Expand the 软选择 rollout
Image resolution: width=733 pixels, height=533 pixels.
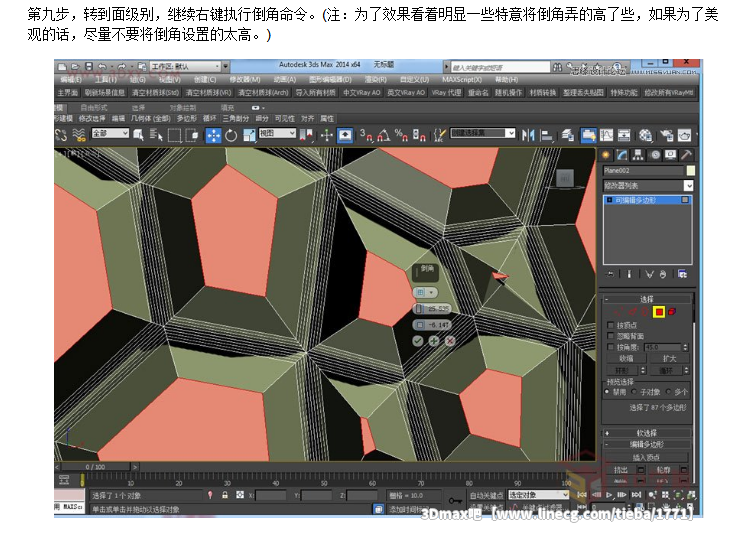tap(647, 433)
